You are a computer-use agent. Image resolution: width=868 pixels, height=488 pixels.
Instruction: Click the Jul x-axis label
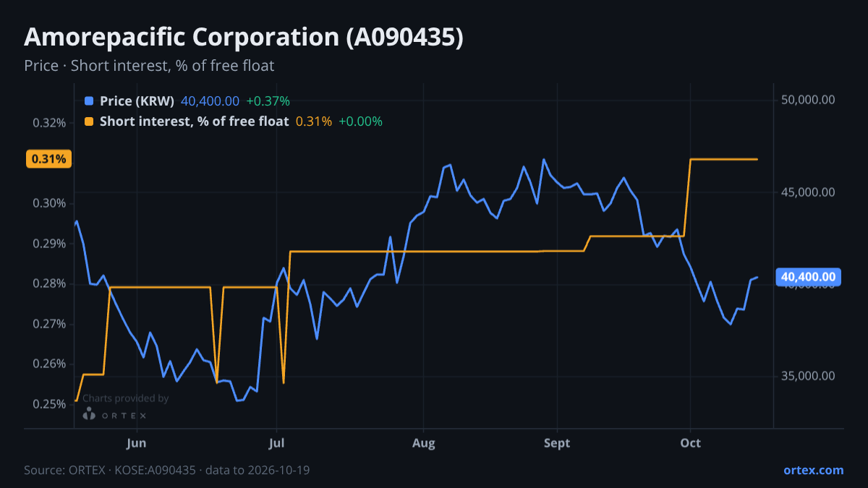276,443
